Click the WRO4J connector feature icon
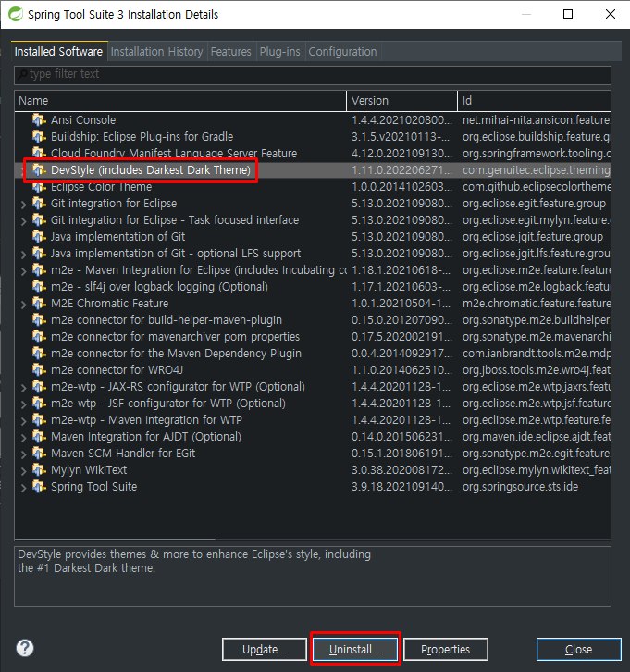The image size is (630, 672). coord(39,370)
